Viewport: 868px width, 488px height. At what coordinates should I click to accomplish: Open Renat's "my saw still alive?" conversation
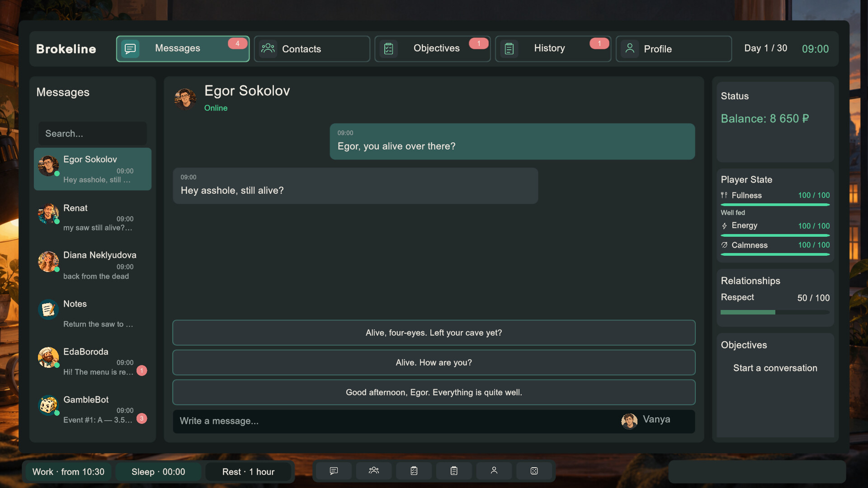pos(93,217)
